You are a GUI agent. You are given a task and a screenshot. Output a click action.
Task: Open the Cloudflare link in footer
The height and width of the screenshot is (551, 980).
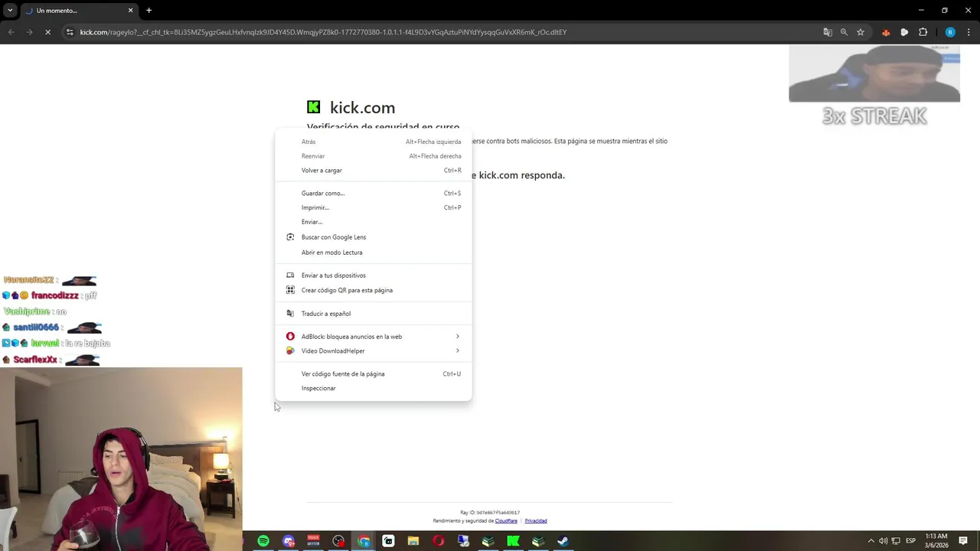pos(506,521)
